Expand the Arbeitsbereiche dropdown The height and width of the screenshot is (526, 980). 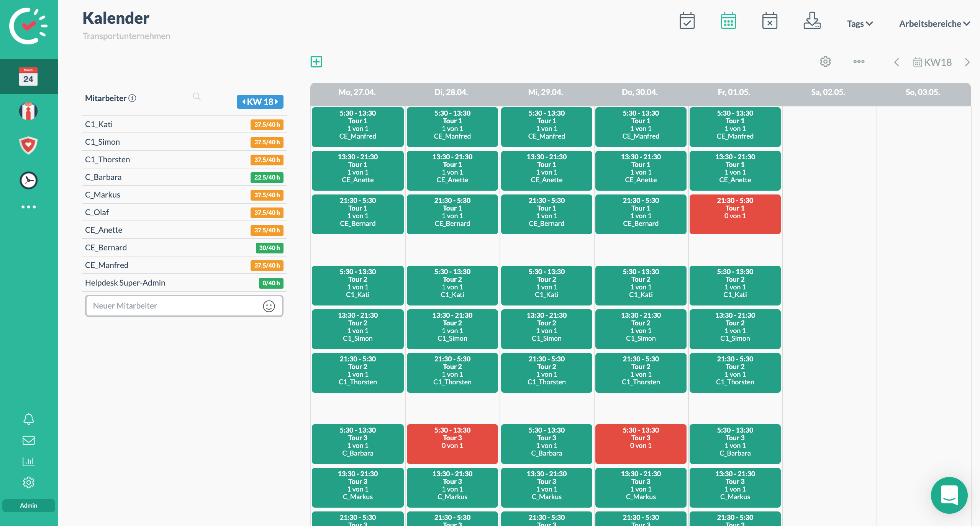click(x=934, y=24)
